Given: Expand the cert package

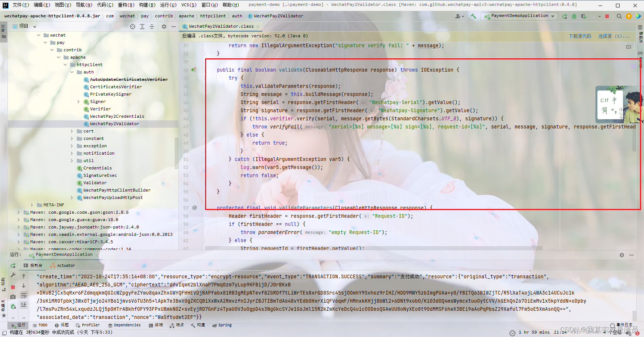Looking at the screenshot, I should click(72, 131).
